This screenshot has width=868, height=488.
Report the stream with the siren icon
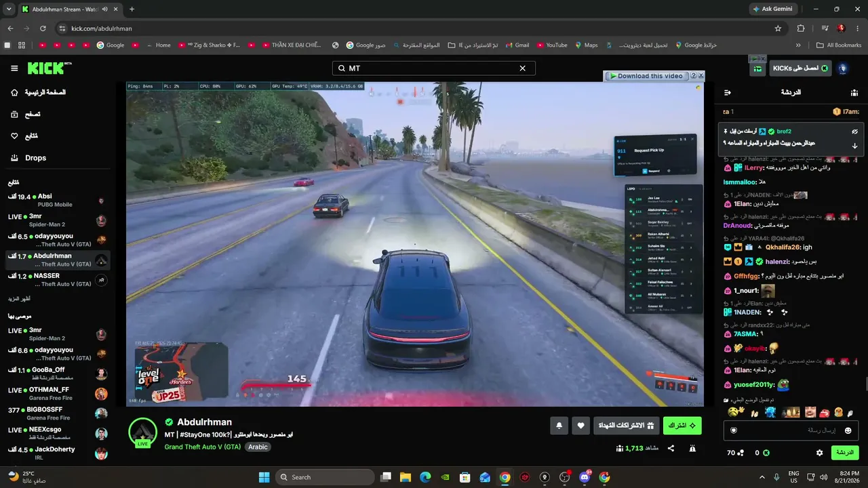[x=692, y=448]
